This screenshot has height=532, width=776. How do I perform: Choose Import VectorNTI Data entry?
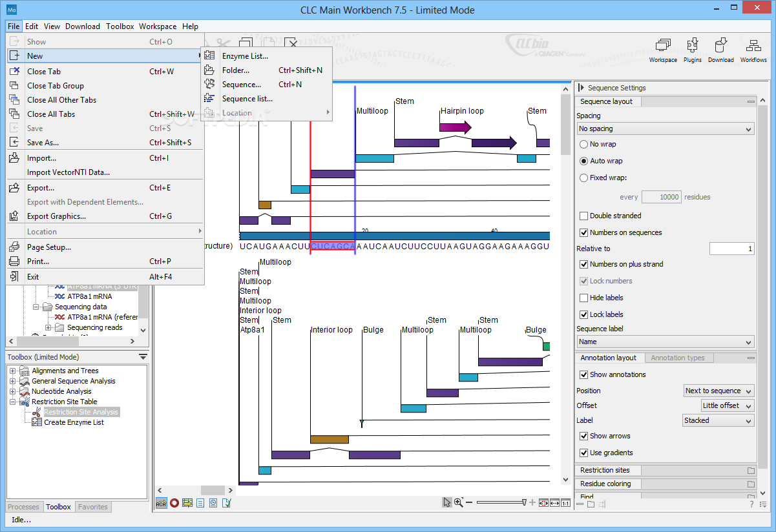(105, 172)
